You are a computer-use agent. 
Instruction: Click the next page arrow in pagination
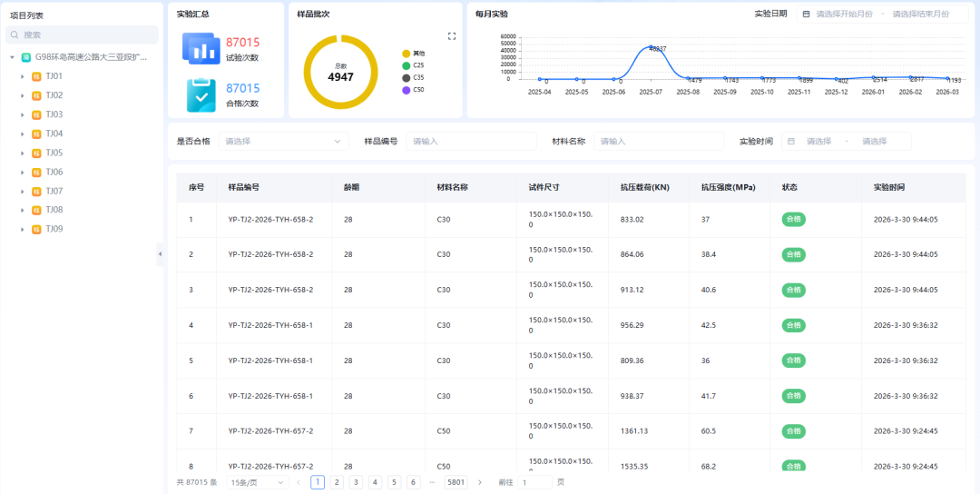[x=480, y=482]
